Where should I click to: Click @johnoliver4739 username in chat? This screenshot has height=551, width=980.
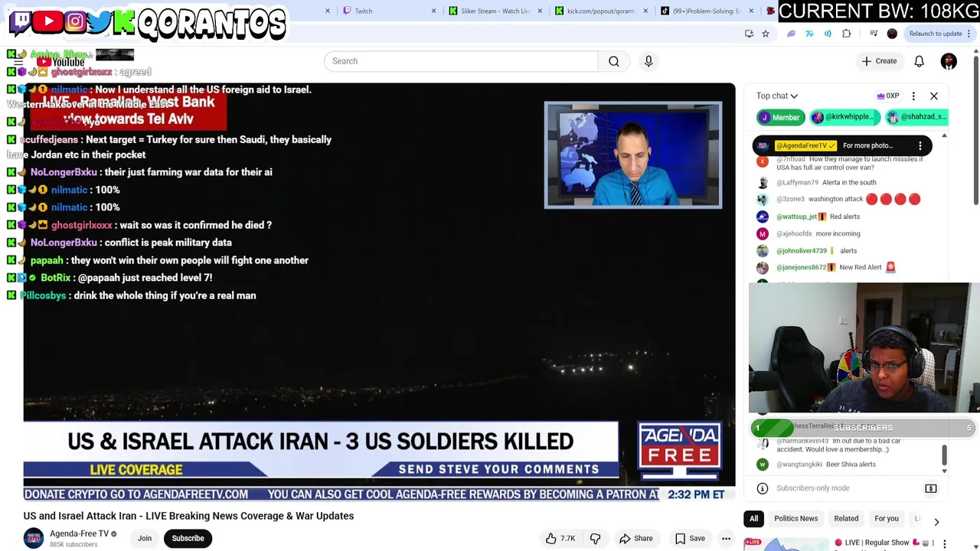802,250
